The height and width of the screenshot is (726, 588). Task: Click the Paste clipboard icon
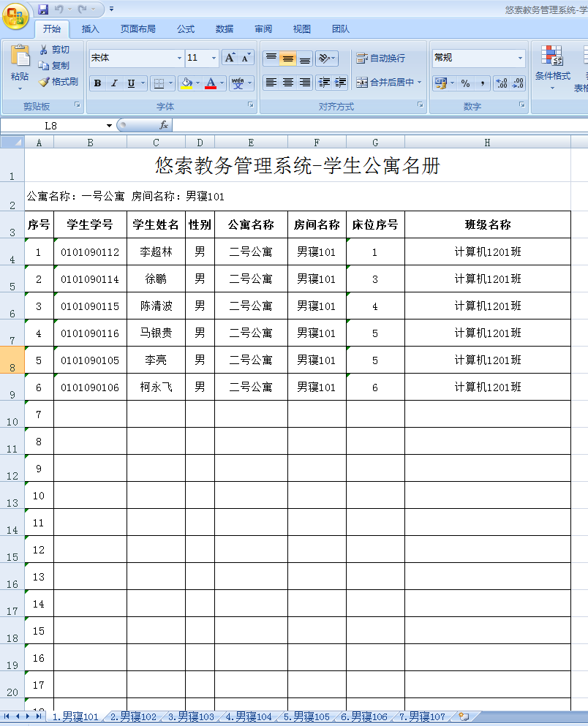coord(20,56)
